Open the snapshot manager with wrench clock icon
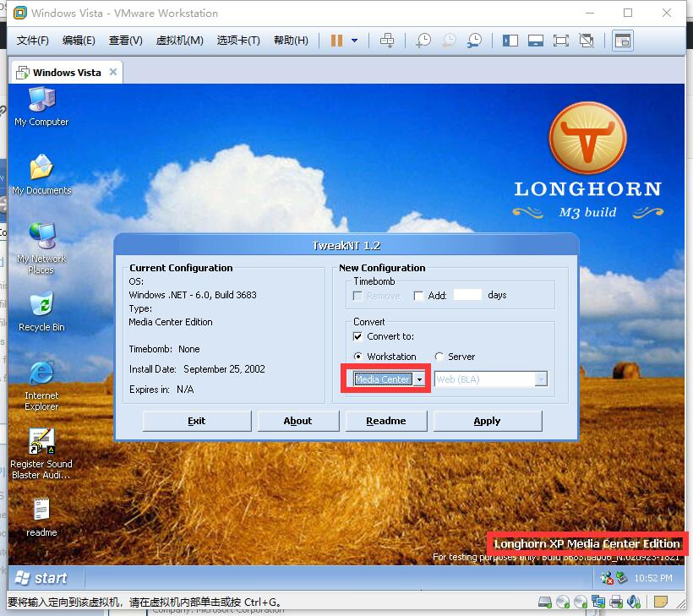Screen dimensions: 693x616 click(x=475, y=41)
